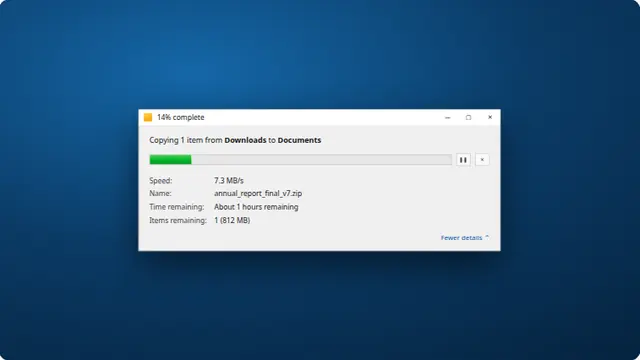This screenshot has width=640, height=360.
Task: Cancel the copy with the small x button
Action: tap(482, 160)
